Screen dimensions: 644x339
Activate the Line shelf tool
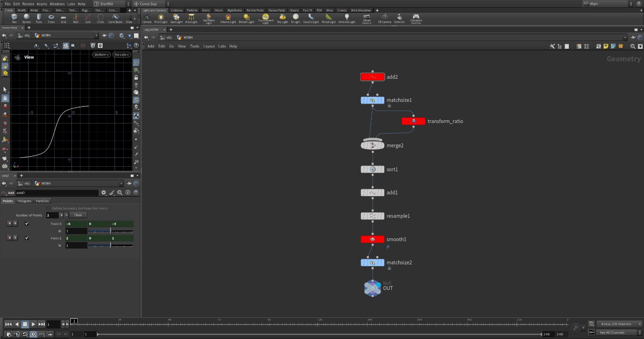click(x=88, y=18)
